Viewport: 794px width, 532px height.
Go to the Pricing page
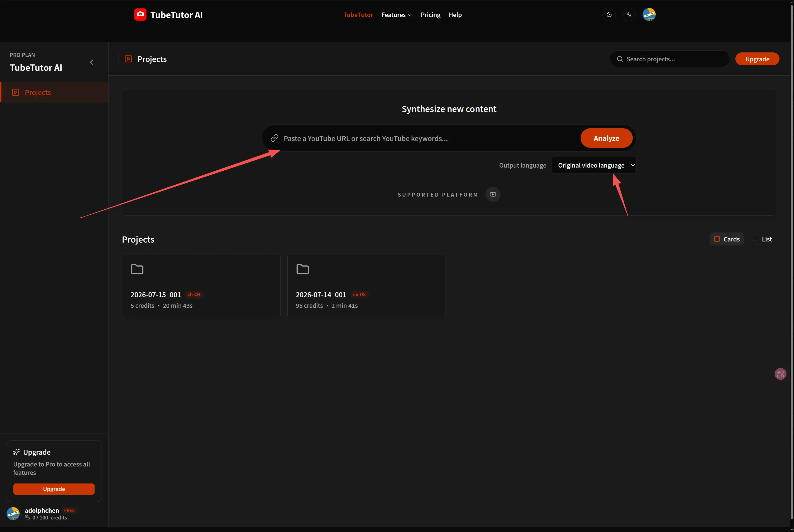pyautogui.click(x=430, y=15)
